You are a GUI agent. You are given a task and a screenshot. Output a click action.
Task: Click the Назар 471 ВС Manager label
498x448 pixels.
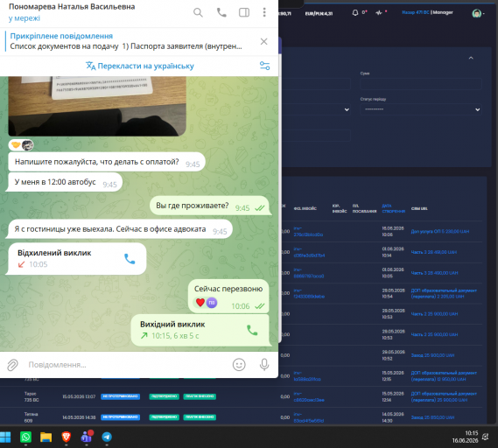coord(427,12)
